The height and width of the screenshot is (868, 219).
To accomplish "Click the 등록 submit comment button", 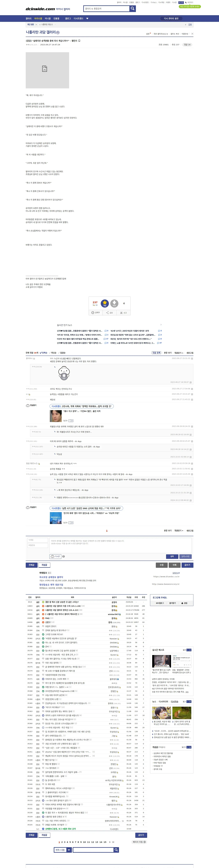I will coord(172,557).
